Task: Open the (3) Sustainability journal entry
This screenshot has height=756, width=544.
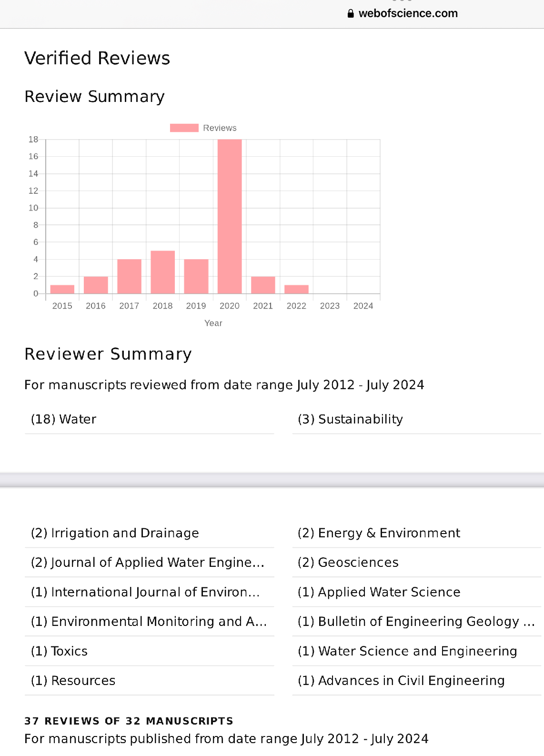Action: (417, 419)
